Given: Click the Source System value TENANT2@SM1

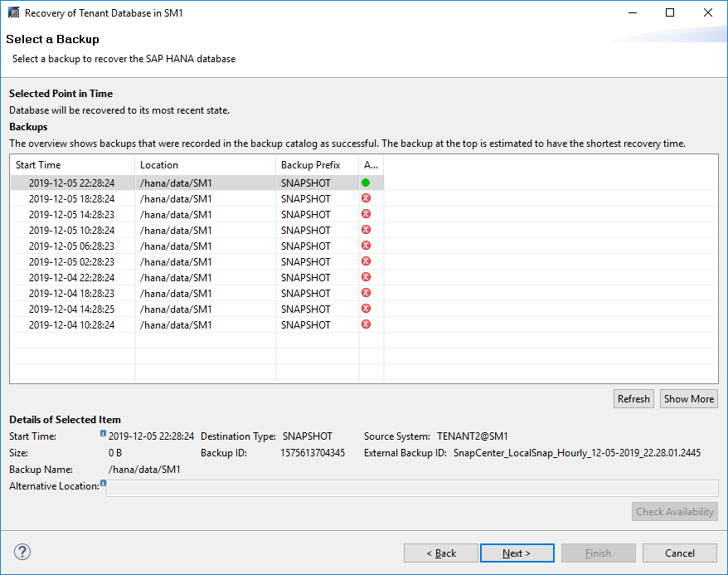Looking at the screenshot, I should [472, 436].
